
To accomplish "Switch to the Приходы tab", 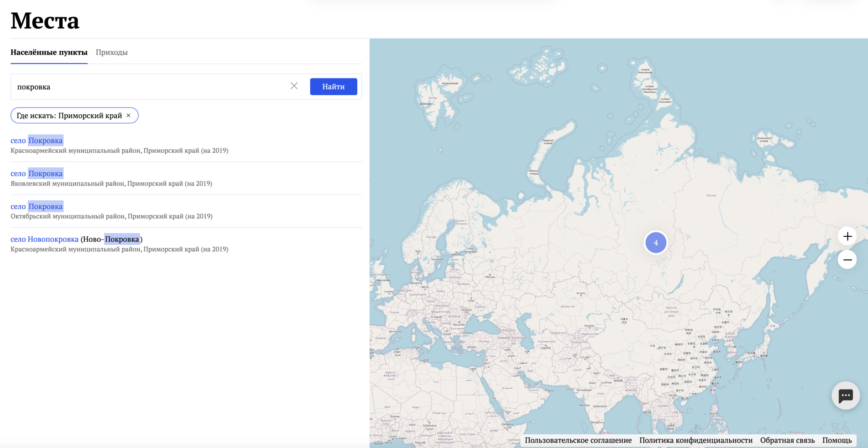I will pyautogui.click(x=111, y=53).
